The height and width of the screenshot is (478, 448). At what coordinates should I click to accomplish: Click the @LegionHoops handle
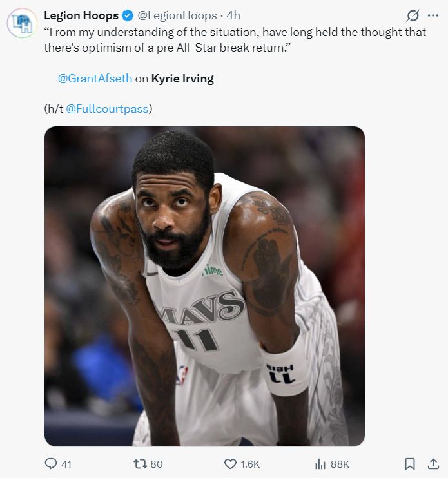177,15
